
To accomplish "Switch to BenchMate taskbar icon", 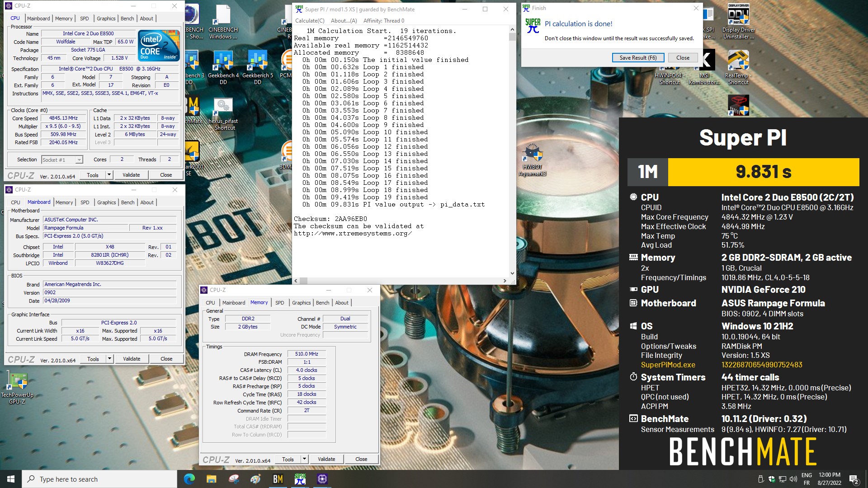I will click(278, 479).
